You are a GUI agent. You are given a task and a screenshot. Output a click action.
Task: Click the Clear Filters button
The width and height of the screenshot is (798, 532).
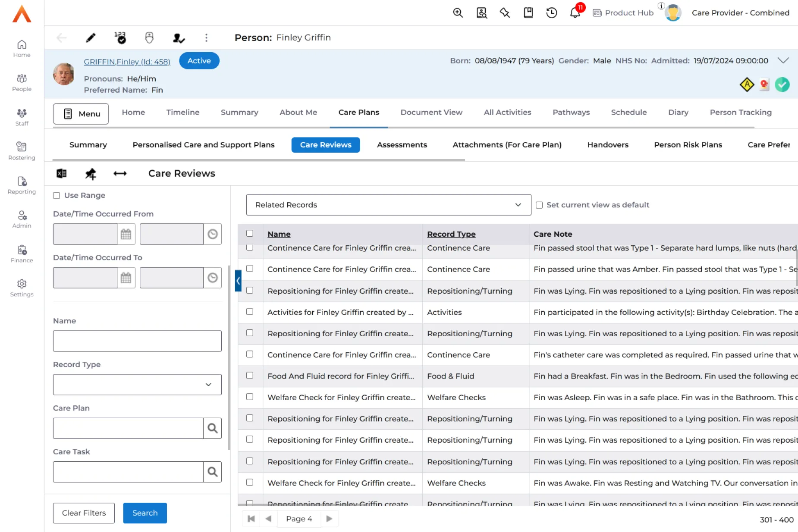(x=84, y=513)
